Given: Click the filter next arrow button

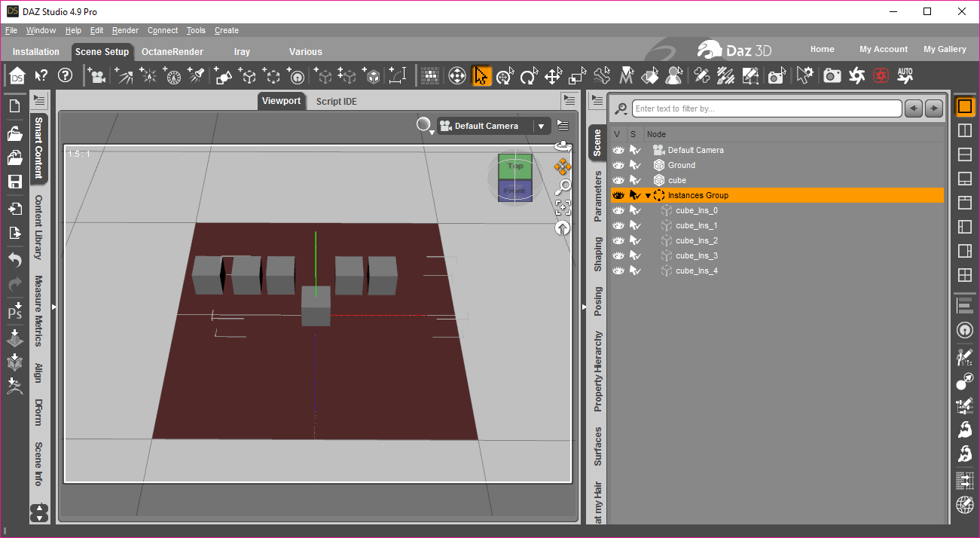Looking at the screenshot, I should coord(934,109).
